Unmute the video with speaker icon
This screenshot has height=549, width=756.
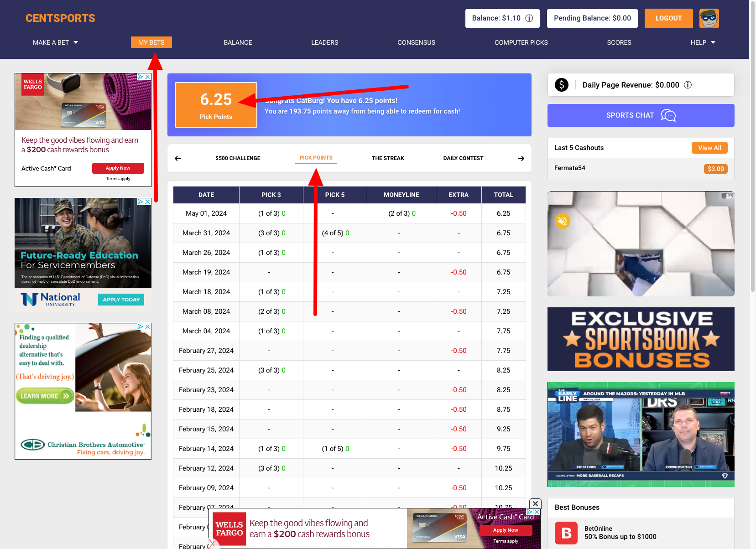coord(563,221)
